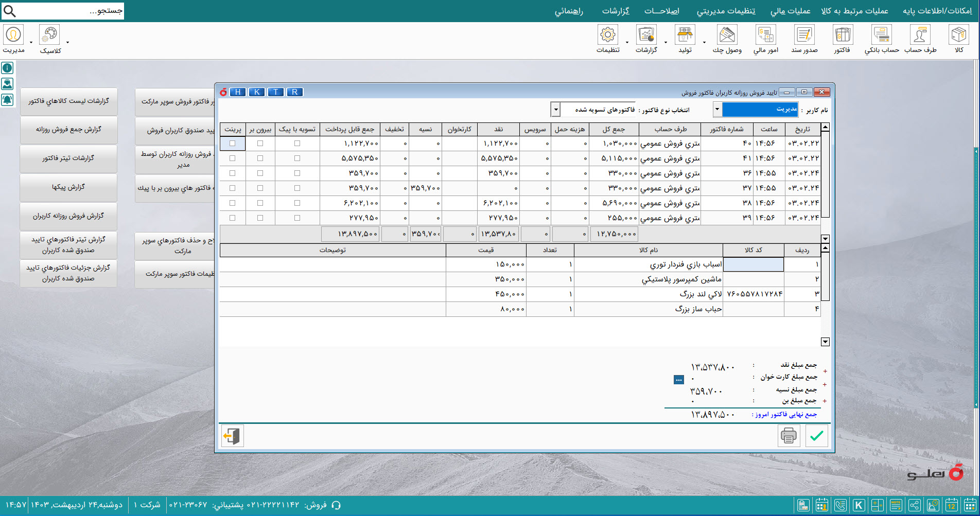Screen dimensions: 980x516
Task: Check پرينت checkbox for invoice 40
Action: coord(233,144)
